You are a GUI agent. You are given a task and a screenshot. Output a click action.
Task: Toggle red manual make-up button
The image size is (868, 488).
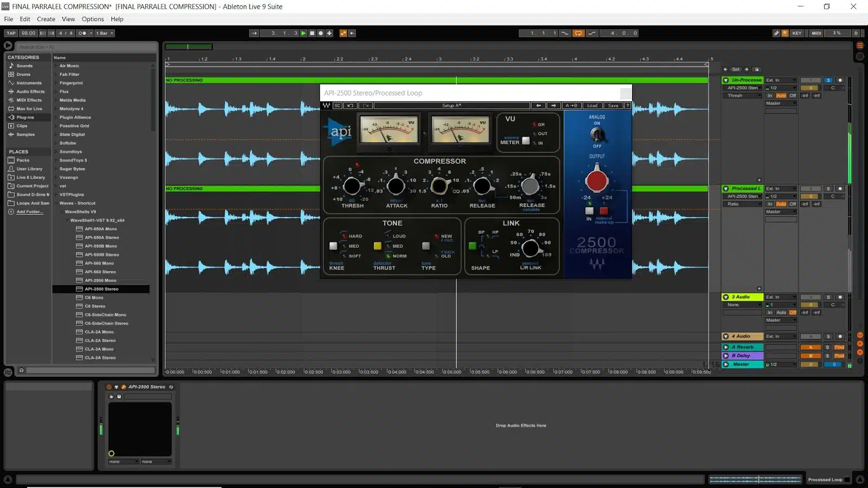tap(604, 211)
